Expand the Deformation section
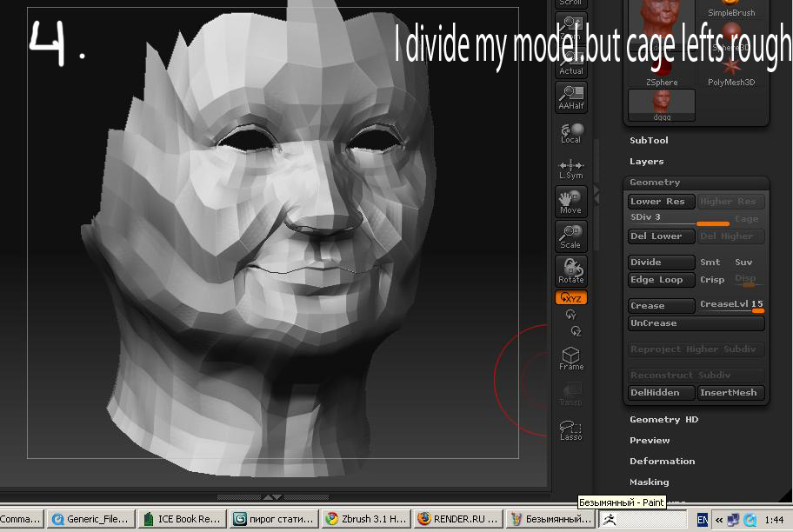Image resolution: width=793 pixels, height=532 pixels. [662, 462]
